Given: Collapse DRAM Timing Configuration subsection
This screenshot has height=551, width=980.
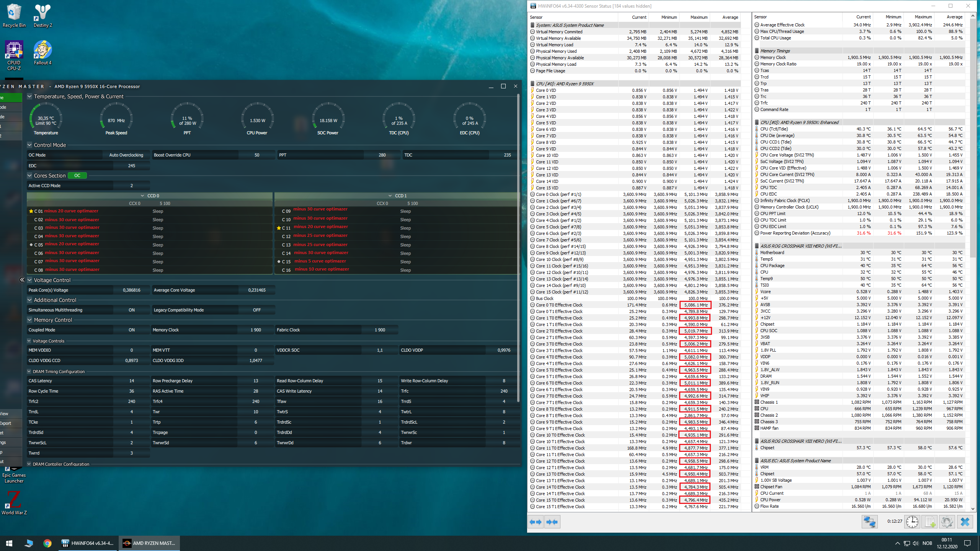Looking at the screenshot, I should click(x=29, y=372).
